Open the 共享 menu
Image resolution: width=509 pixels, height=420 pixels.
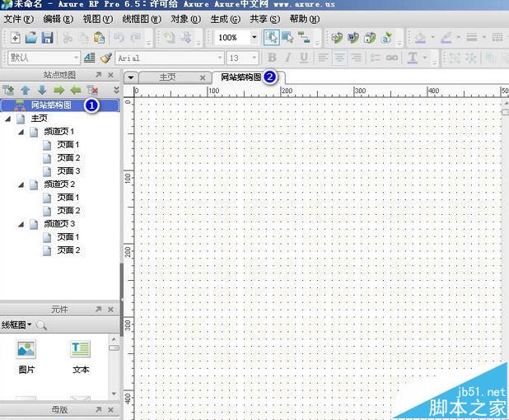pyautogui.click(x=265, y=19)
